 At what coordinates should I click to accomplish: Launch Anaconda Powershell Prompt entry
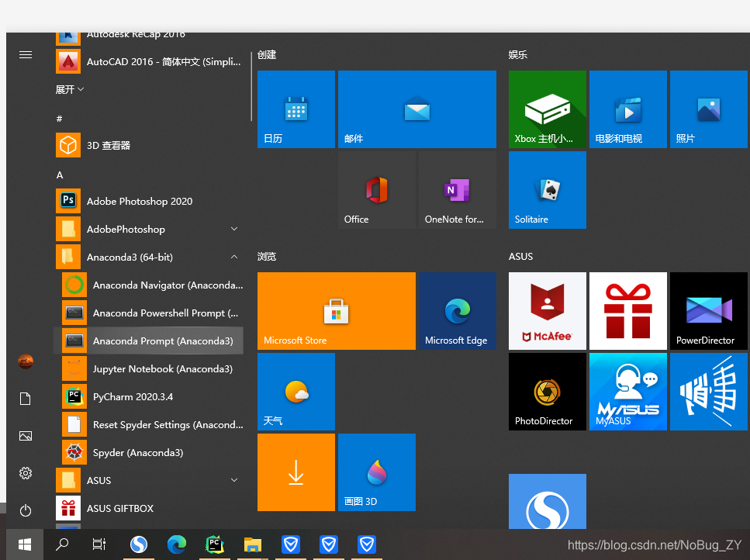(152, 313)
